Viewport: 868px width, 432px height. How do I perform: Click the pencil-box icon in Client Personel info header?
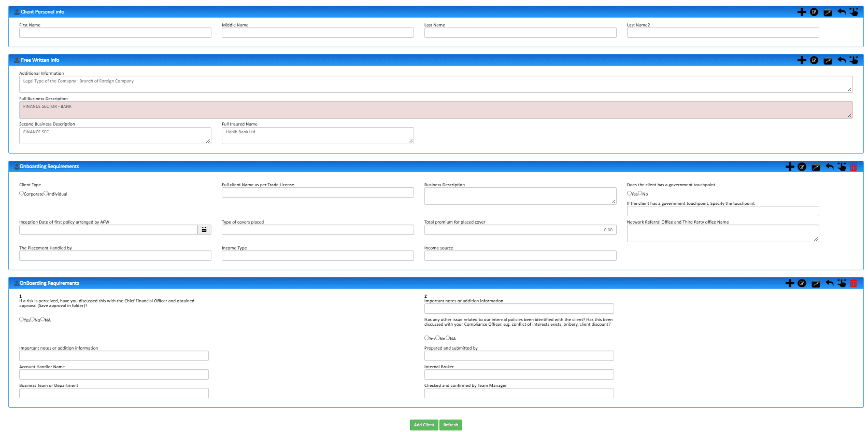coord(828,12)
